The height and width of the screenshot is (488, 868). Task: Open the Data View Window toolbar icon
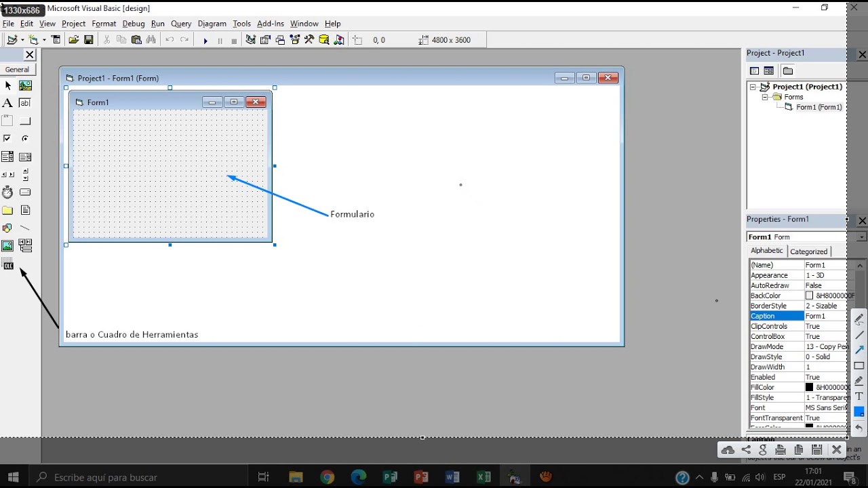tap(324, 40)
